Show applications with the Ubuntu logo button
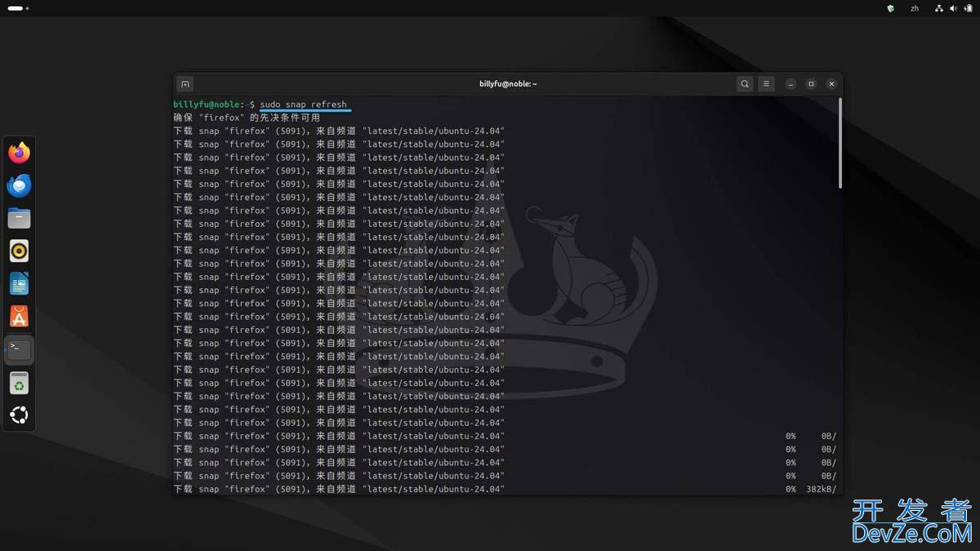The width and height of the screenshot is (980, 551). (19, 415)
